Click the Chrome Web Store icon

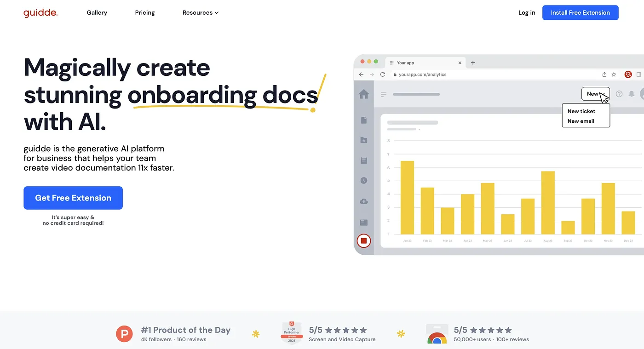click(437, 334)
